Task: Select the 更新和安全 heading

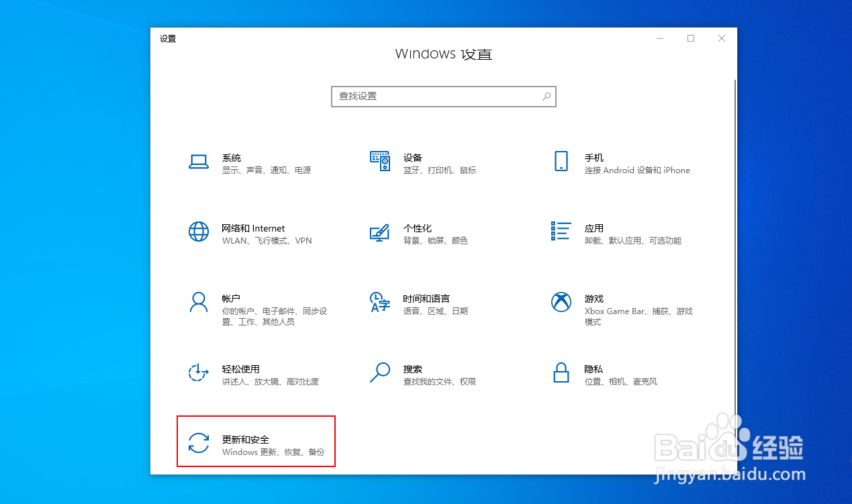Action: click(x=246, y=440)
